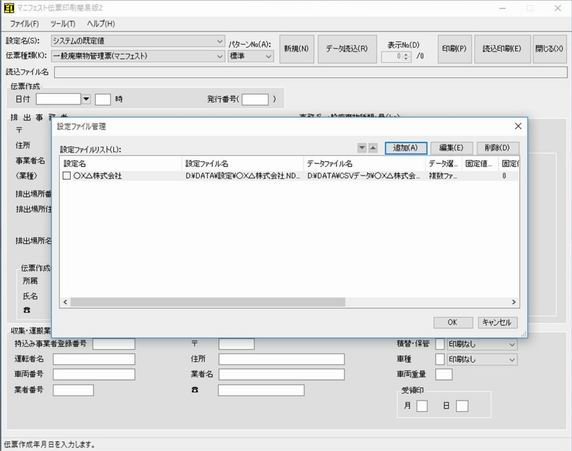
Task: Click the move-down arrow above the list
Action: pos(362,148)
